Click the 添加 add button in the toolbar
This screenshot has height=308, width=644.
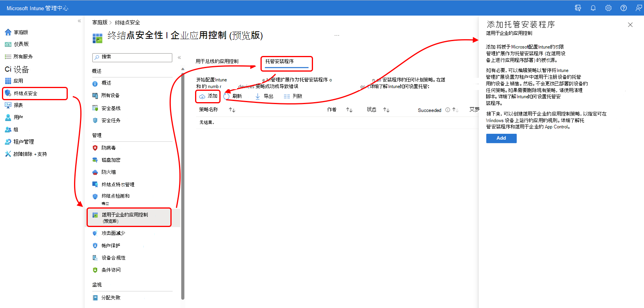coord(208,96)
